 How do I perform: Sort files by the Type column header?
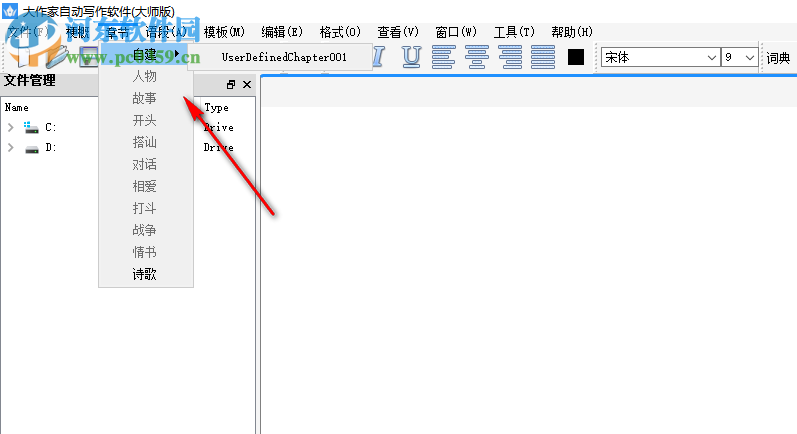point(217,108)
